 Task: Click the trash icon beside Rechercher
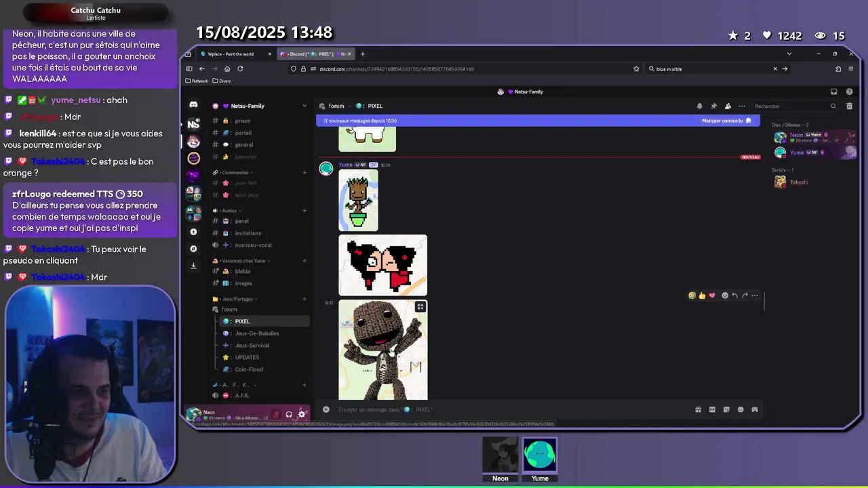[x=849, y=106]
